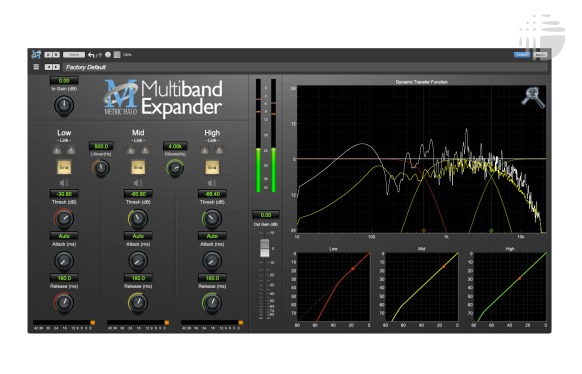The width and height of the screenshot is (582, 374).
Task: Click the Mid band Release knob
Action: tap(138, 302)
